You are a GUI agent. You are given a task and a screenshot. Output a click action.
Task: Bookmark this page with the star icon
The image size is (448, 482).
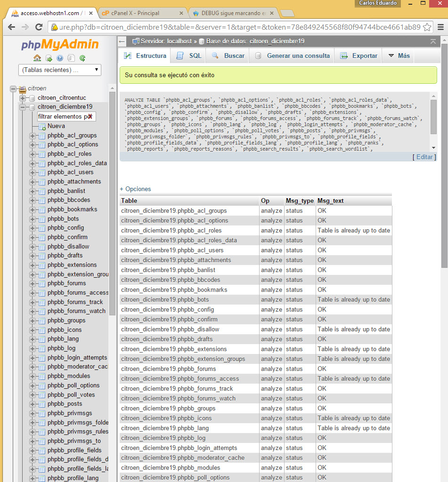tap(427, 27)
